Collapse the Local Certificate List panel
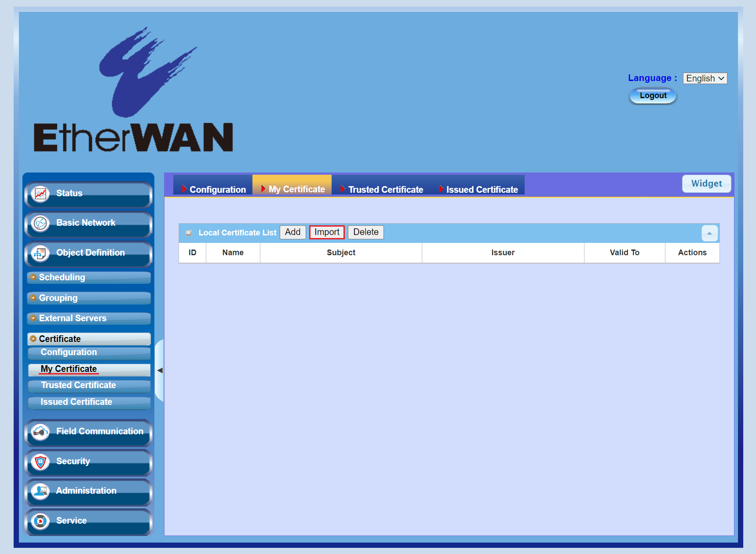Viewport: 756px width, 554px height. coord(709,233)
